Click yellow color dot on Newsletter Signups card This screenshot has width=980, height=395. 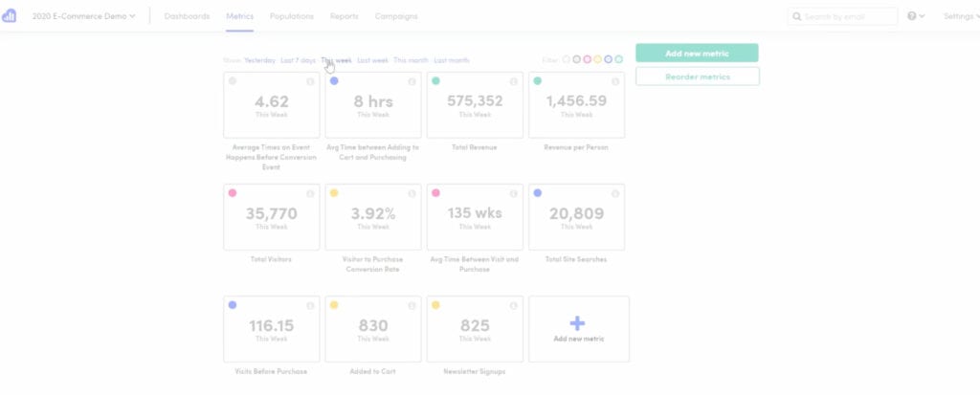pos(435,305)
